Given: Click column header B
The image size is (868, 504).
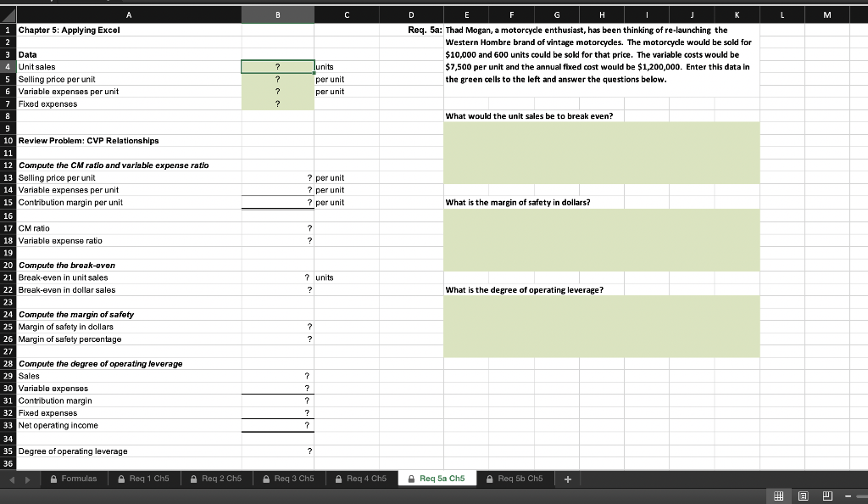Looking at the screenshot, I should click(278, 14).
